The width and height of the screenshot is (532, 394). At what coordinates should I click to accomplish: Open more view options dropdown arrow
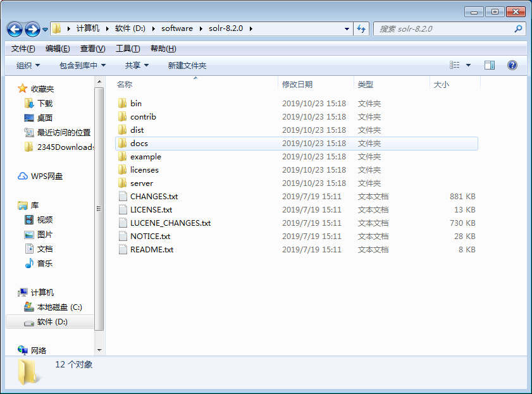tap(469, 65)
